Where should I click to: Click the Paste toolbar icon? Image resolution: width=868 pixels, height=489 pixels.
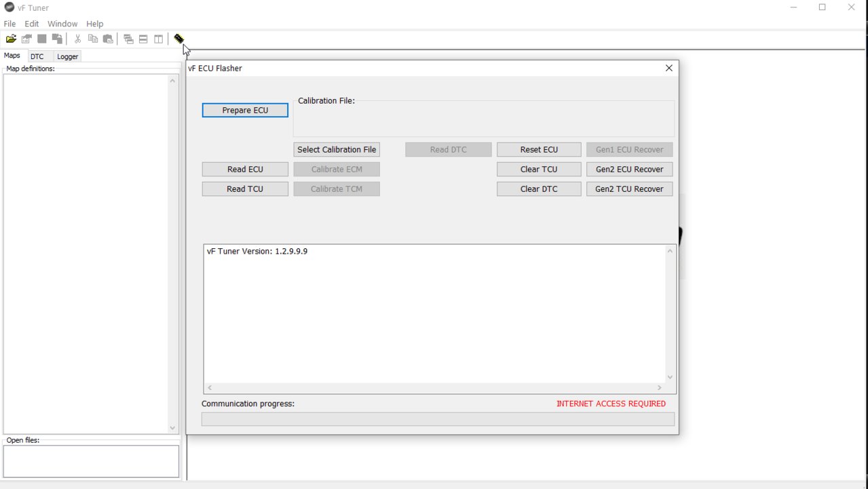click(108, 39)
